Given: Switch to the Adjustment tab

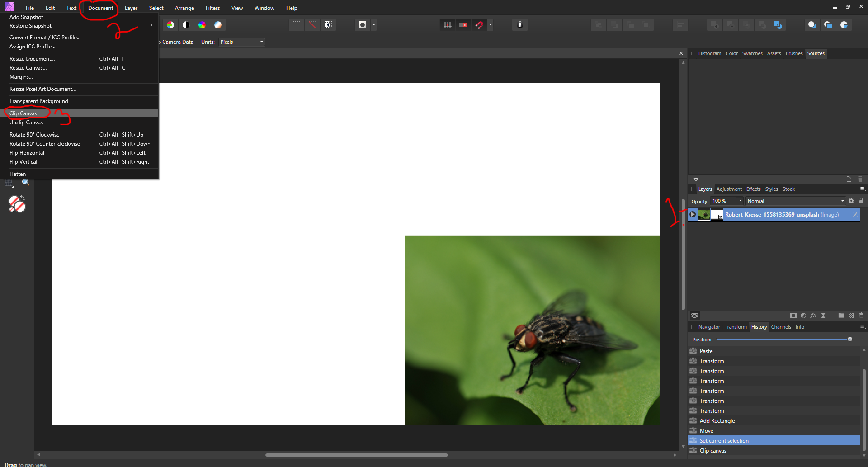Looking at the screenshot, I should coord(729,189).
